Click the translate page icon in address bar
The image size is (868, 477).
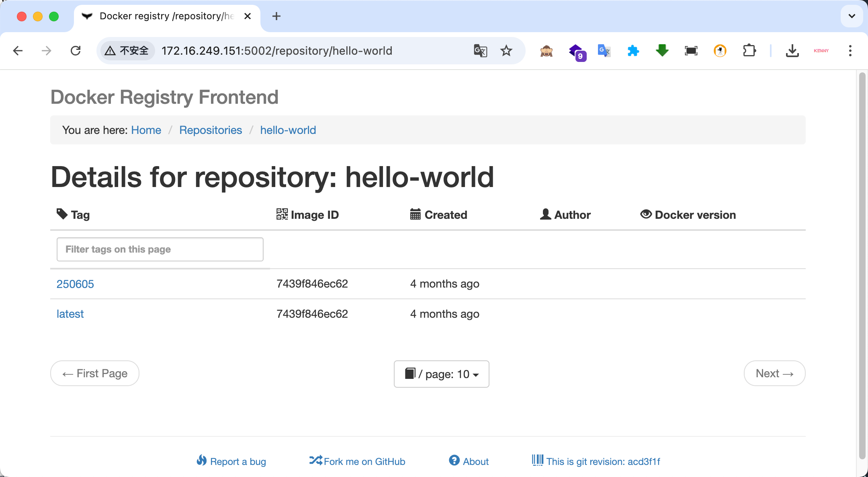point(480,51)
